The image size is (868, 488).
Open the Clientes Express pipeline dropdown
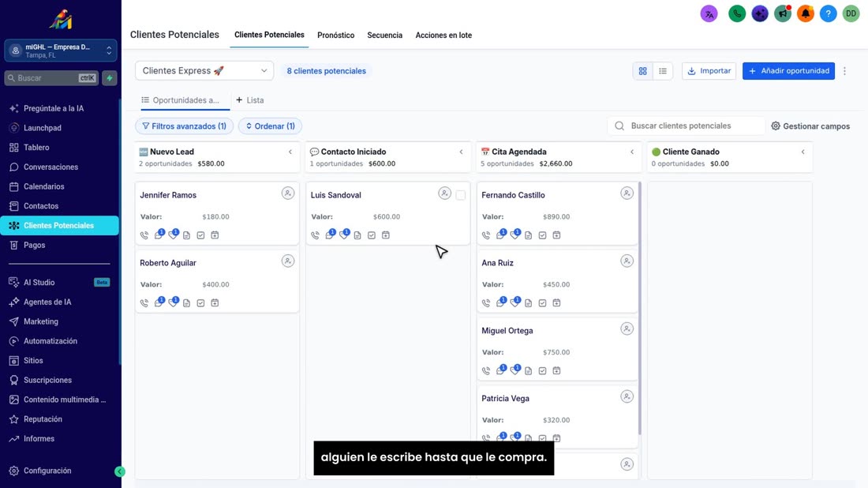coord(204,71)
